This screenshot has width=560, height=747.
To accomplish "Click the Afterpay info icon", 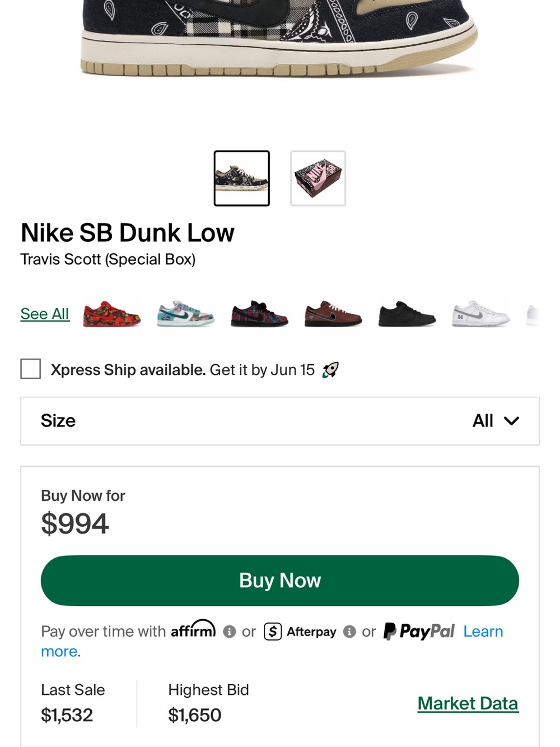I will (x=349, y=632).
